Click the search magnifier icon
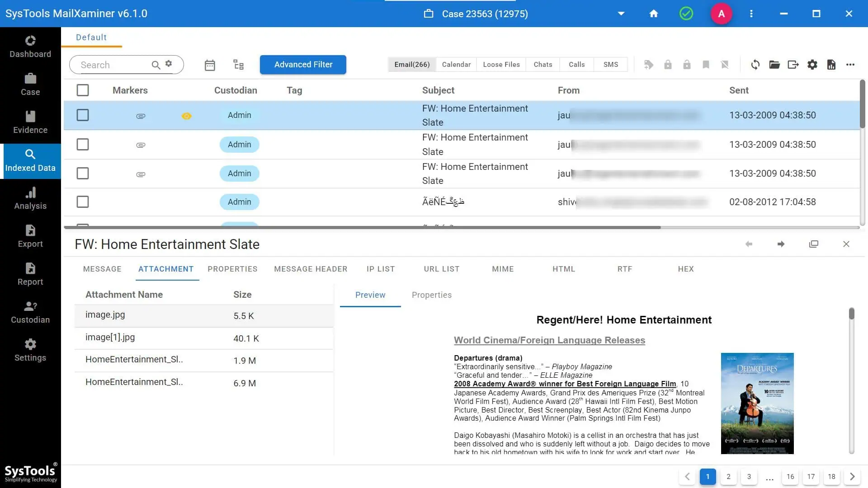Viewport: 868px width, 488px height. pyautogui.click(x=156, y=65)
